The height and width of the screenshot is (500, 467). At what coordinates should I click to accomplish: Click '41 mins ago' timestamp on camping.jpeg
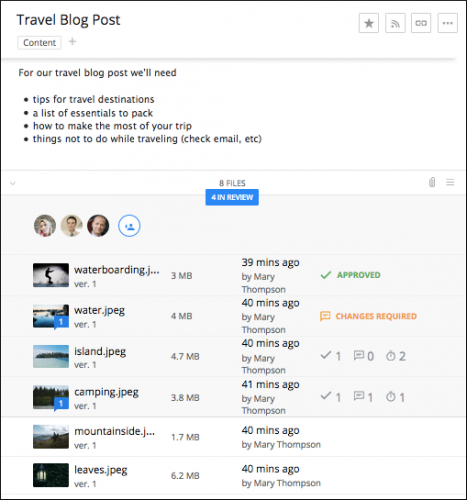pyautogui.click(x=270, y=384)
